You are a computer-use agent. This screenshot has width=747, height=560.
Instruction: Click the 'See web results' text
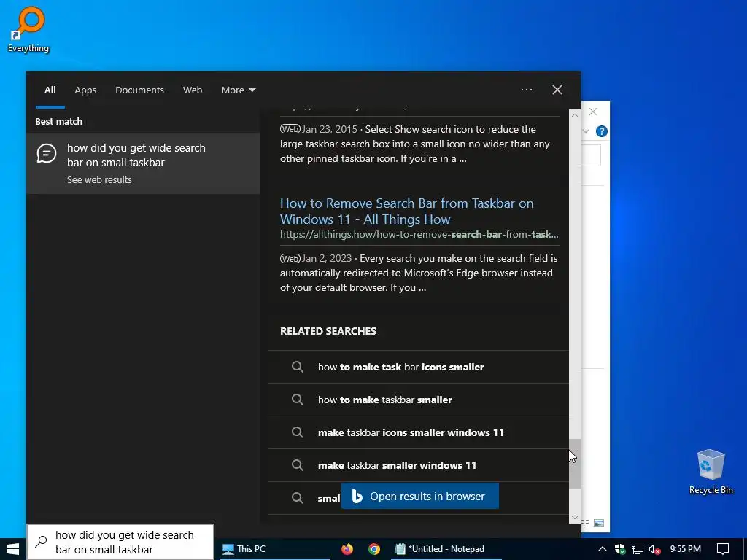pos(99,179)
